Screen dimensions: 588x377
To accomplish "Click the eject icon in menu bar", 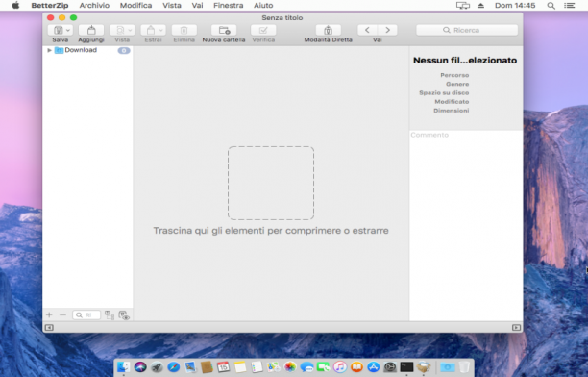I will pos(481,5).
